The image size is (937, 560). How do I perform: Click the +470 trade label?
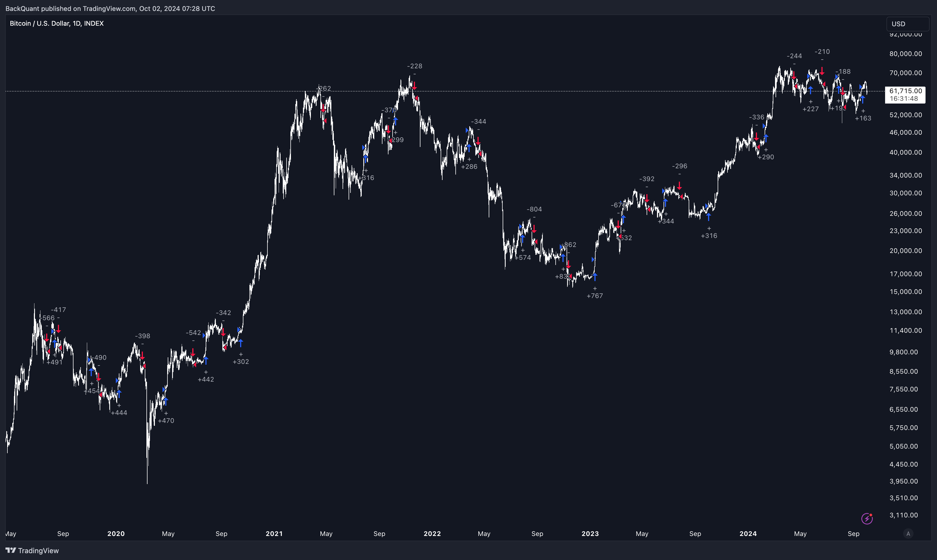pos(166,421)
